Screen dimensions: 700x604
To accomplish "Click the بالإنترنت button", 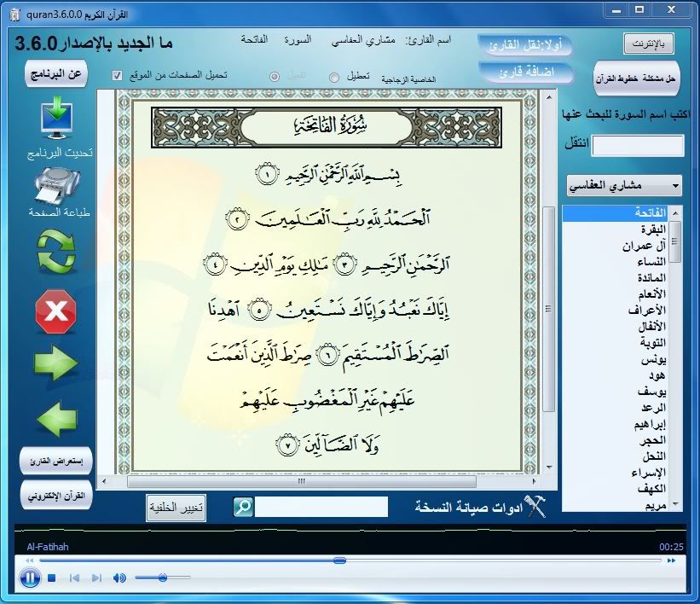I will [649, 44].
